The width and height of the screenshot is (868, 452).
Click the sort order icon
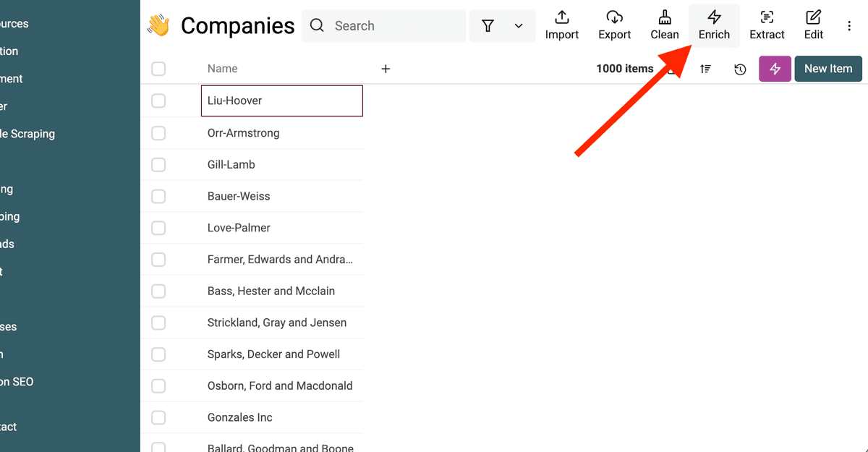[705, 69]
